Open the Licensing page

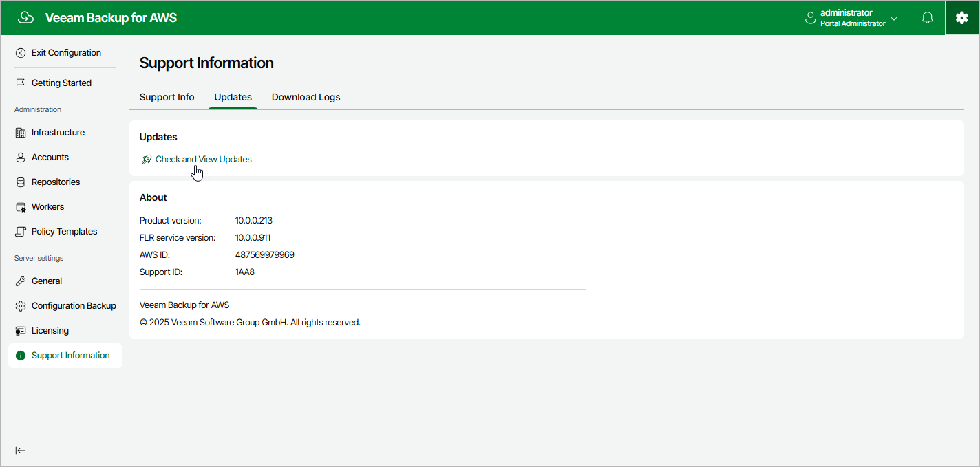(50, 331)
